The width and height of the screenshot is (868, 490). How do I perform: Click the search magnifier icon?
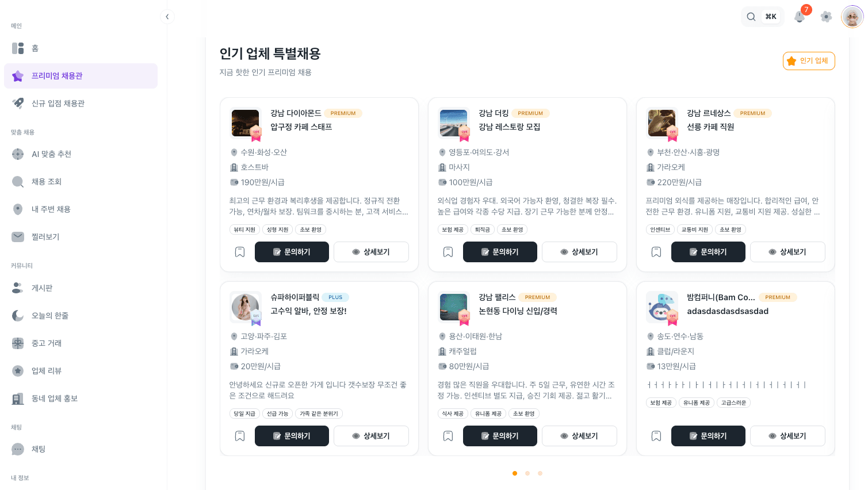pos(751,17)
